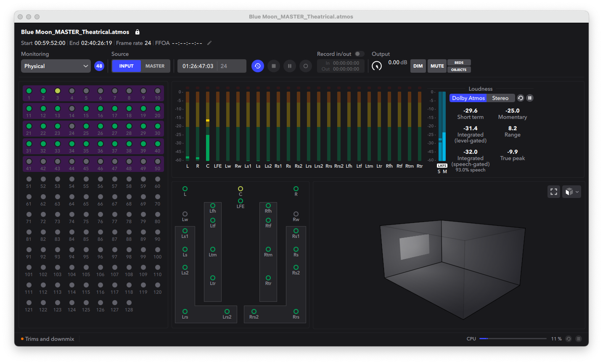The image size is (603, 364).
Task: Click the Rtf top front speaker indicator
Action: pyautogui.click(x=268, y=220)
